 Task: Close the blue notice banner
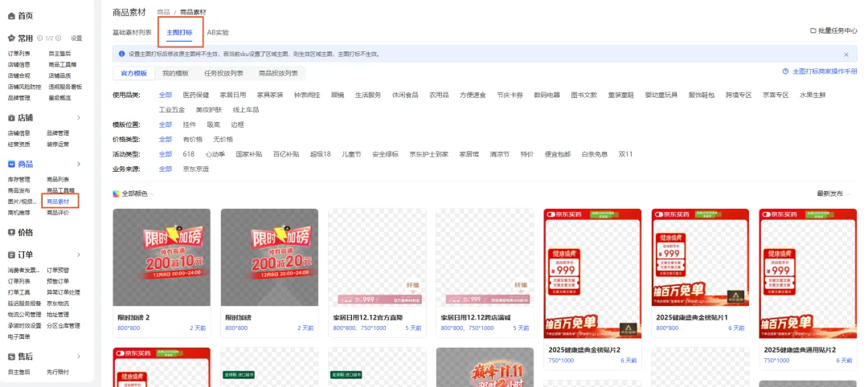pos(845,54)
